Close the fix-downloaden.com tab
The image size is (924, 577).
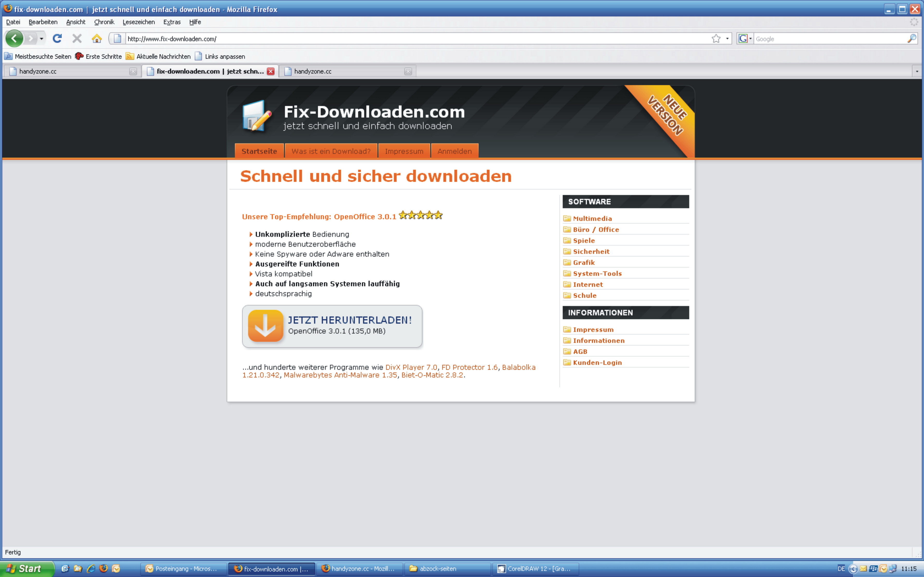[x=271, y=71]
